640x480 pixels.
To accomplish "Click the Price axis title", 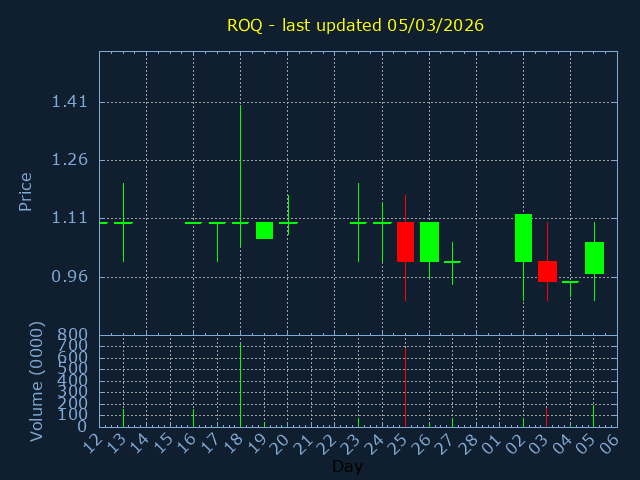I will (26, 191).
